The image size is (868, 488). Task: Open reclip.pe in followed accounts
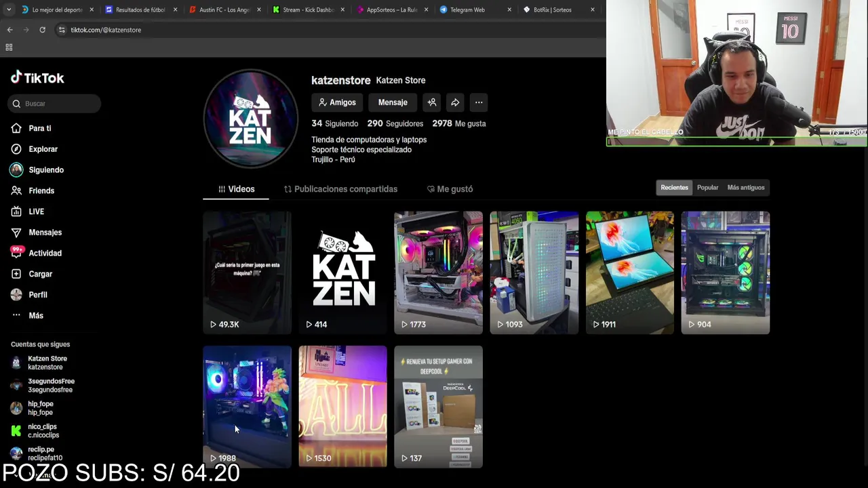pos(37,453)
